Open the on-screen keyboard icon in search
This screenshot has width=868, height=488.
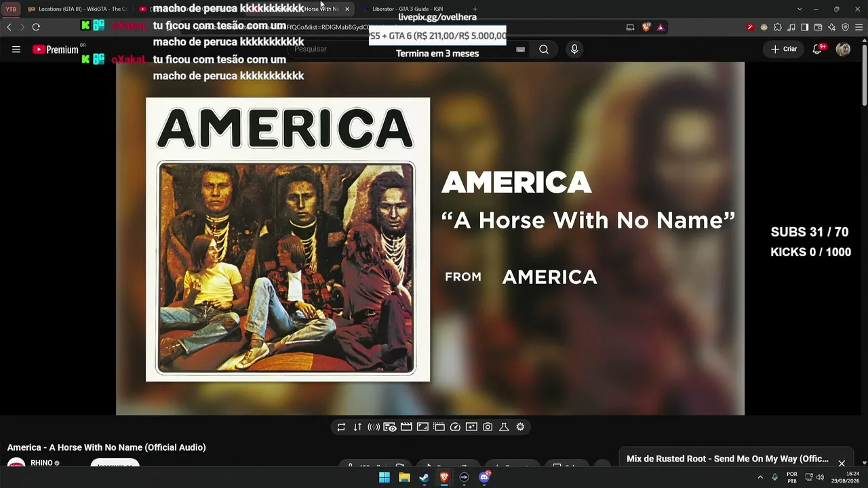[x=520, y=49]
